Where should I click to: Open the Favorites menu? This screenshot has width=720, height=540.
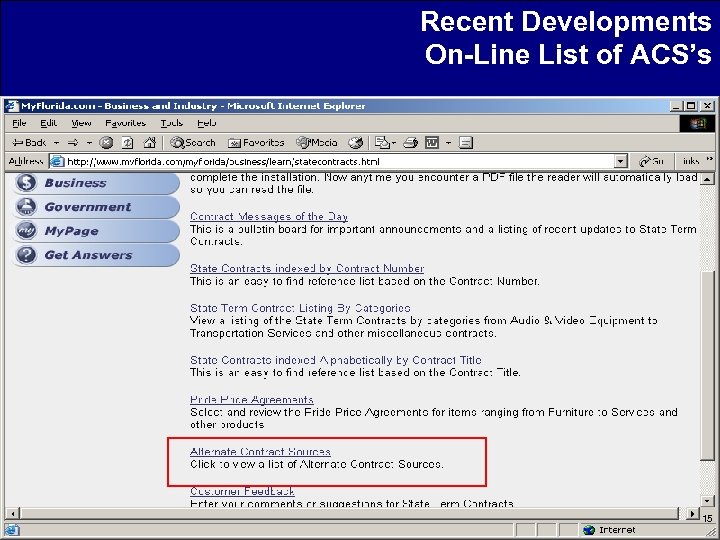pos(125,123)
